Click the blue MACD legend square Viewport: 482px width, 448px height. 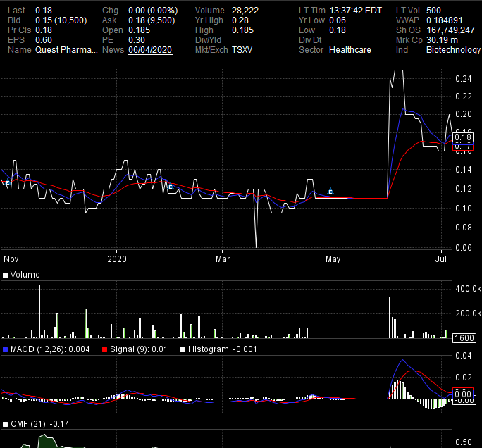tap(5, 349)
